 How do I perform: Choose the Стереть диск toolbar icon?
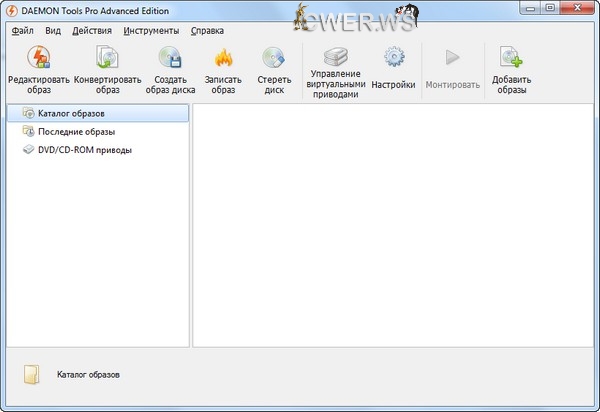tap(273, 60)
